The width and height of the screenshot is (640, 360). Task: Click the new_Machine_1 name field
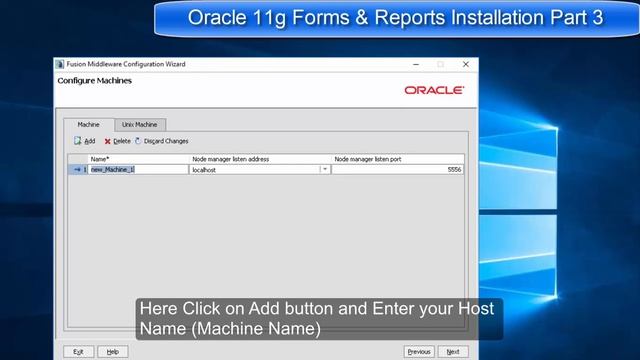coord(138,169)
